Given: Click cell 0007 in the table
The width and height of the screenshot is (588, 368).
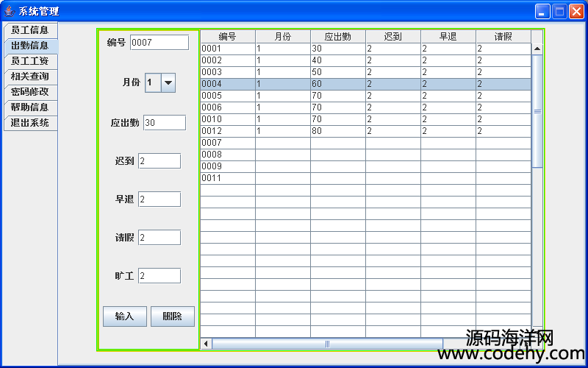Looking at the screenshot, I should (x=228, y=143).
